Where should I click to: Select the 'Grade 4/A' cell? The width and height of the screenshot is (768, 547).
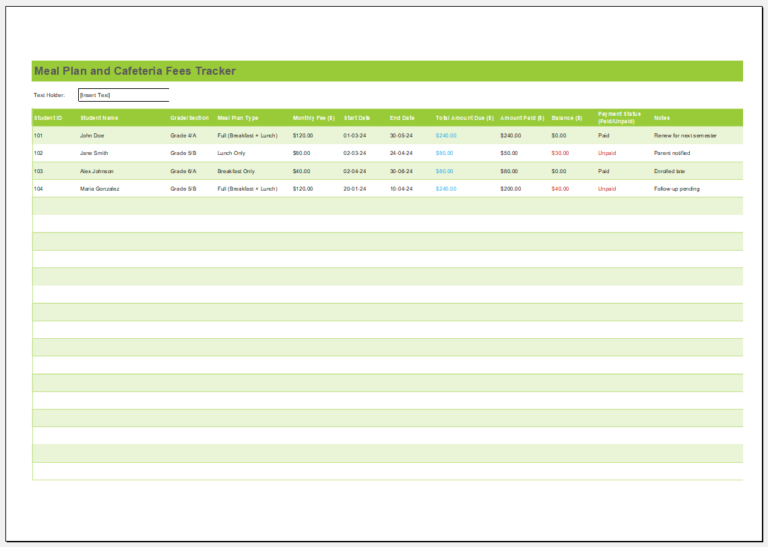pyautogui.click(x=183, y=136)
